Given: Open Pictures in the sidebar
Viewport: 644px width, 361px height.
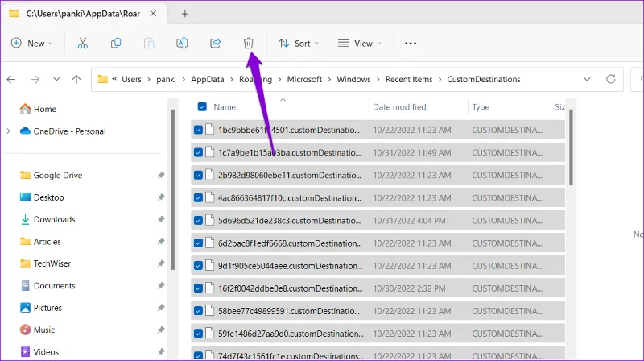Looking at the screenshot, I should 40,308.
